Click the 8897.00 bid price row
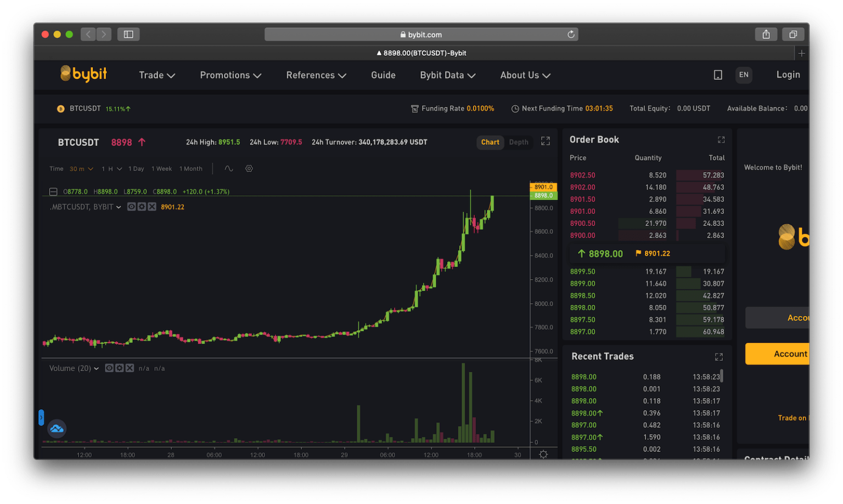 point(647,332)
